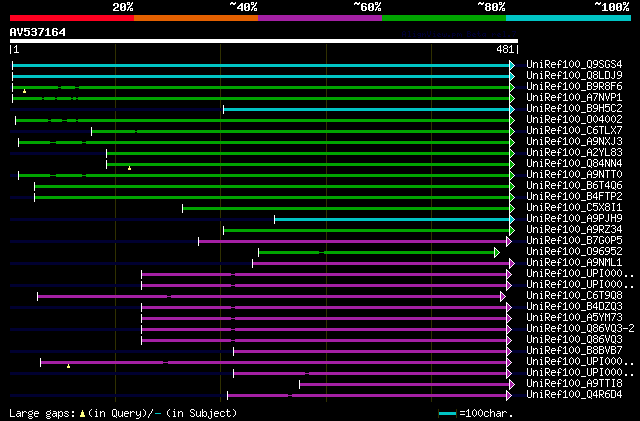The height and width of the screenshot is (421, 640).
Task: Select the cyan alignment bar for A9PJH9
Action: [392, 220]
